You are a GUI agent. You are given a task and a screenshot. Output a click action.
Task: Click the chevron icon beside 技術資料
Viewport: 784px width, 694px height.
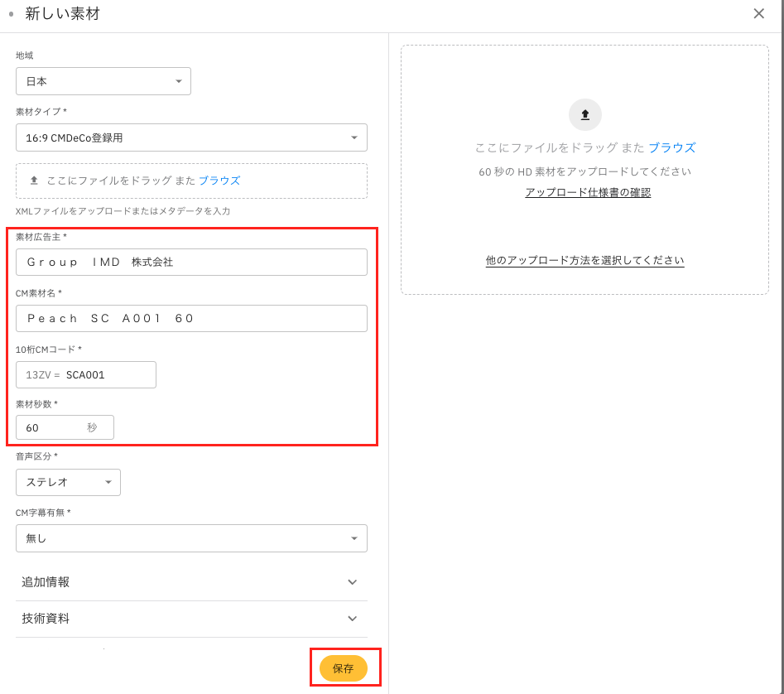pyautogui.click(x=352, y=619)
